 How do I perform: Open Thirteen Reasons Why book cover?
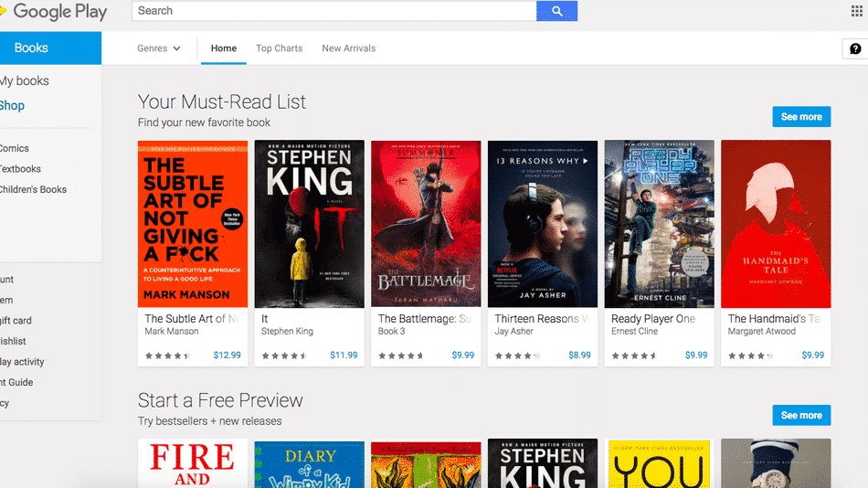click(x=543, y=224)
